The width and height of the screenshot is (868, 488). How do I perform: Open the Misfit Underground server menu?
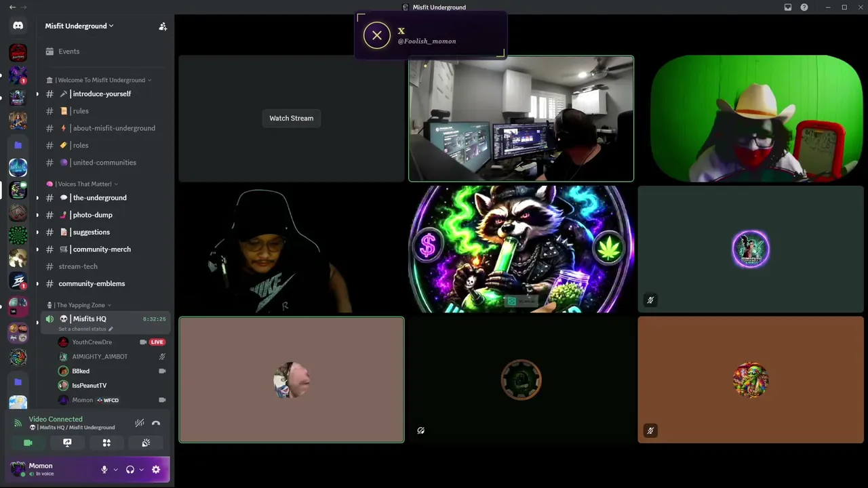click(x=79, y=26)
